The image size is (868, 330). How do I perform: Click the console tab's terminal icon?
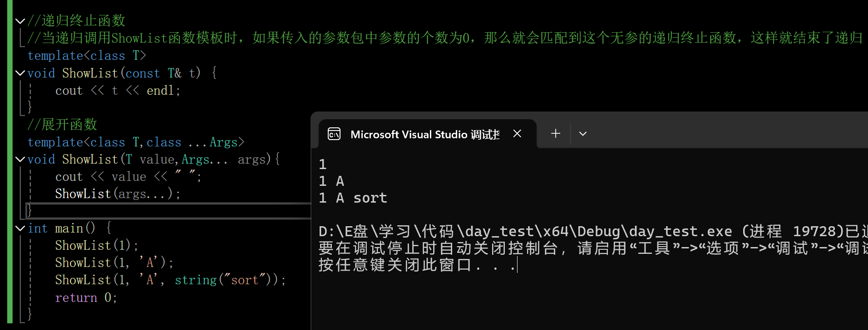[x=334, y=134]
